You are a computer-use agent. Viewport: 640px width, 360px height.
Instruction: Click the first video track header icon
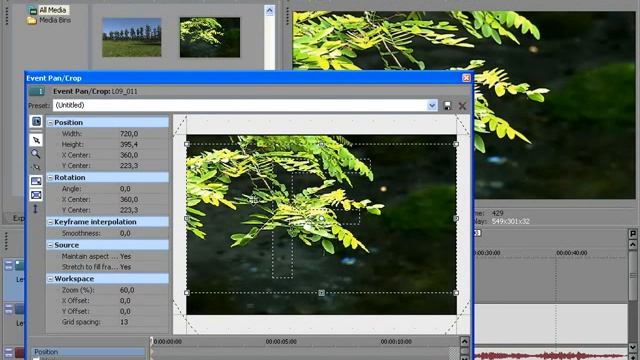pos(19,265)
